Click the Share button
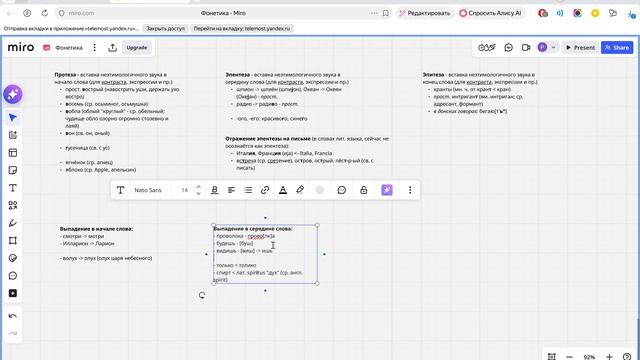 pyautogui.click(x=617, y=48)
